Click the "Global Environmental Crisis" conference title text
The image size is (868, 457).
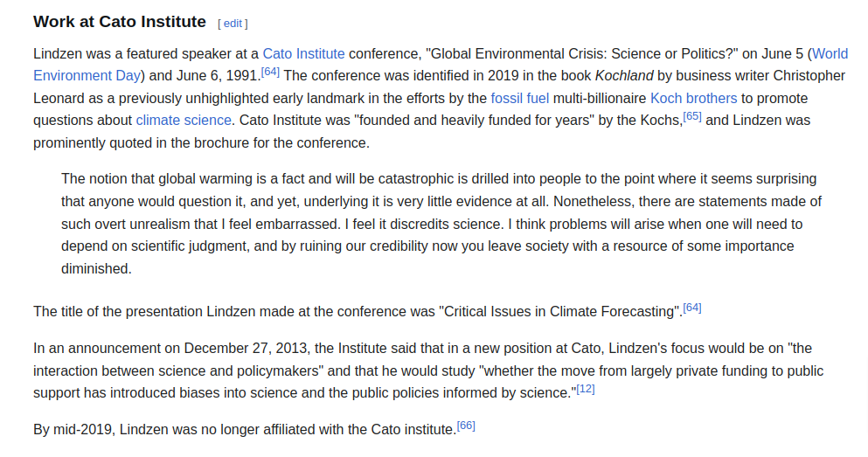tap(490, 53)
